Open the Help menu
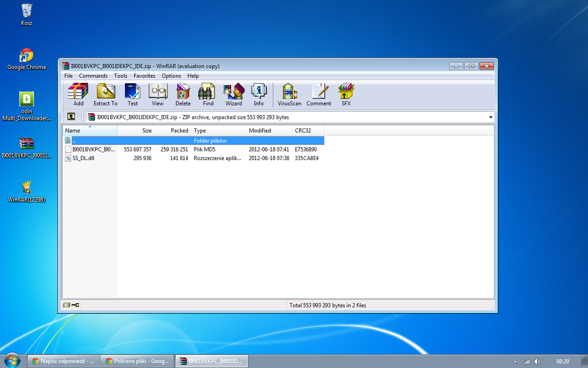 click(x=193, y=76)
